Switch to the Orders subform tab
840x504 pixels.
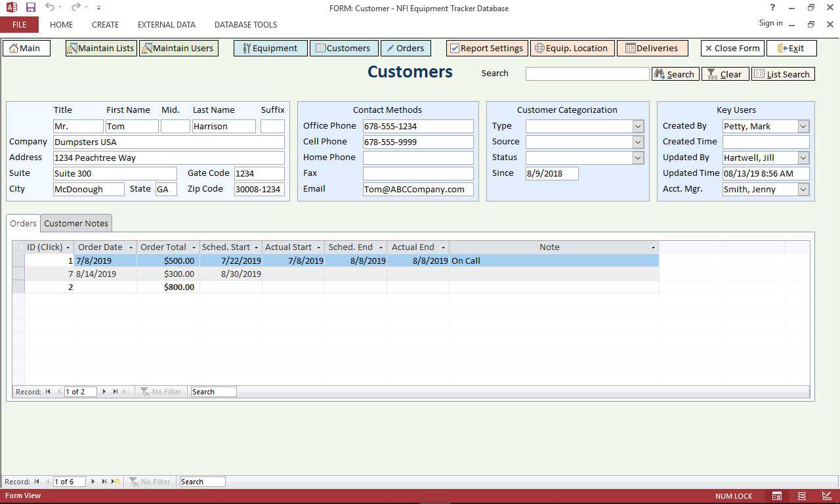point(24,224)
